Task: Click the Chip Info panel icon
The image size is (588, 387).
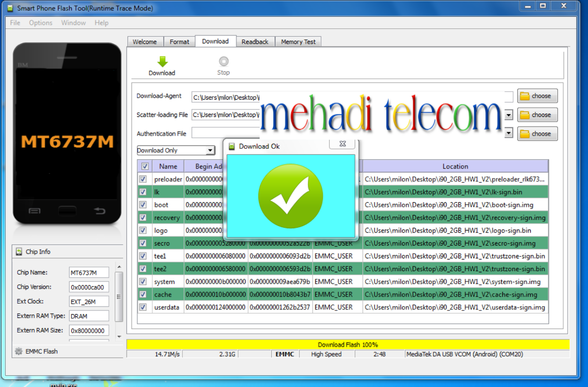Action: click(x=19, y=252)
